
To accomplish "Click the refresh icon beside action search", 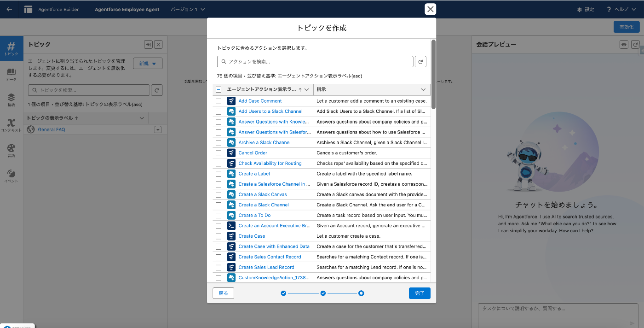I will [x=420, y=61].
